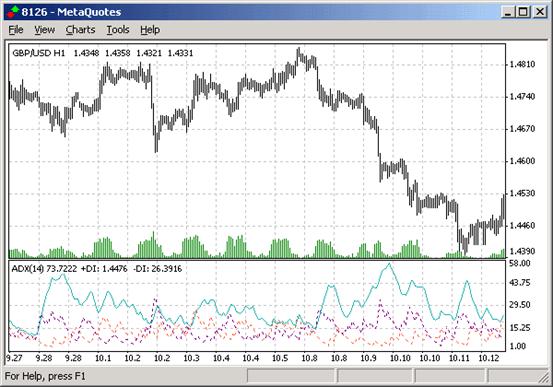Click the 1.4348 open price value
The width and height of the screenshot is (553, 387).
(86, 53)
